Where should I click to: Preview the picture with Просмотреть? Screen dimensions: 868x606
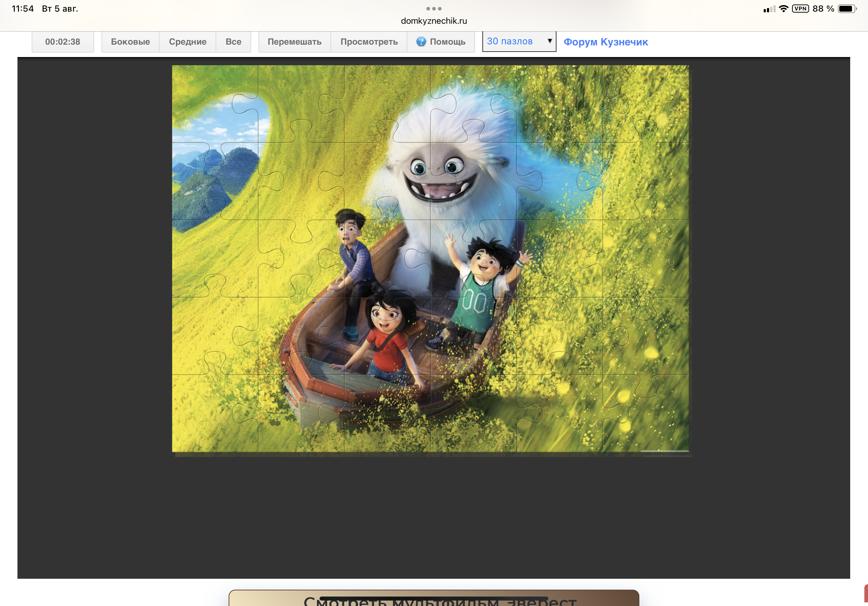point(369,41)
